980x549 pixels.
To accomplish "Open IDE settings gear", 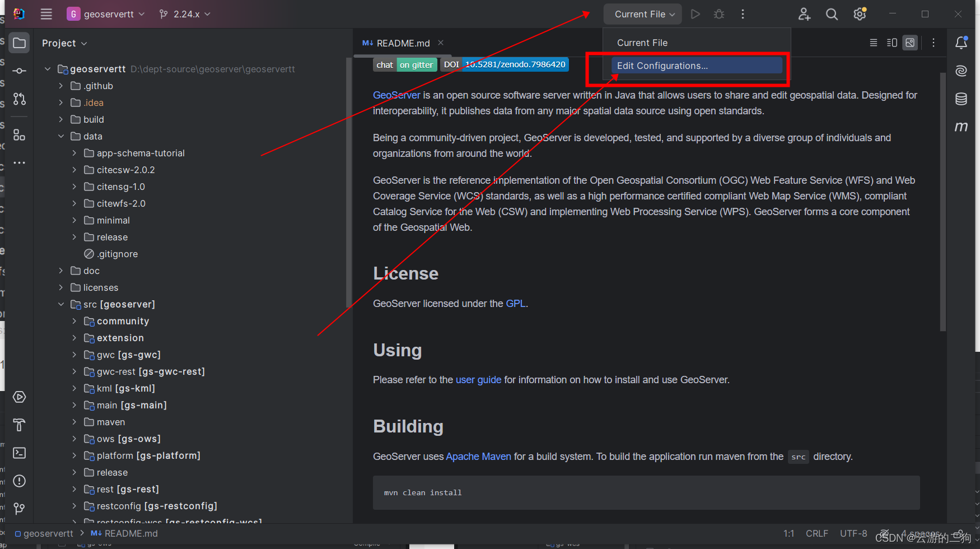I will click(860, 14).
